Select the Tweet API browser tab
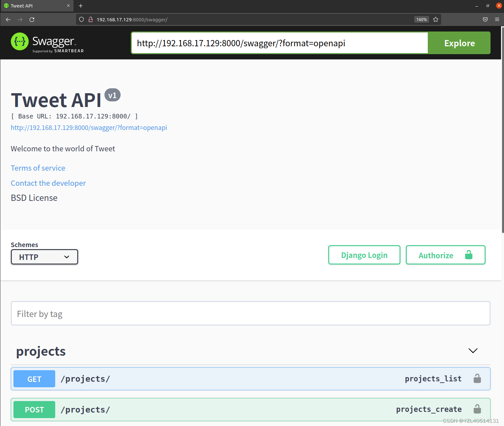Screen dimensions: 504x426 point(37,6)
